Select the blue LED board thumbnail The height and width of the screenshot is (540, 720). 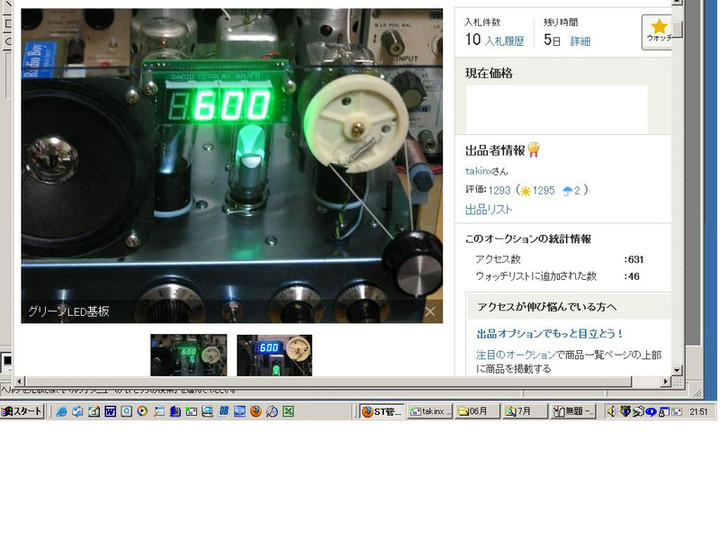click(x=274, y=355)
